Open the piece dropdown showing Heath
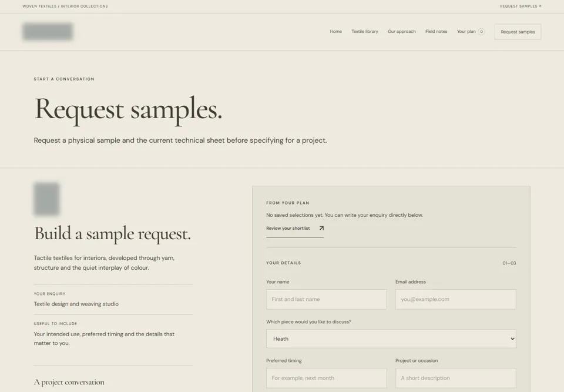This screenshot has height=392, width=564. click(x=391, y=339)
